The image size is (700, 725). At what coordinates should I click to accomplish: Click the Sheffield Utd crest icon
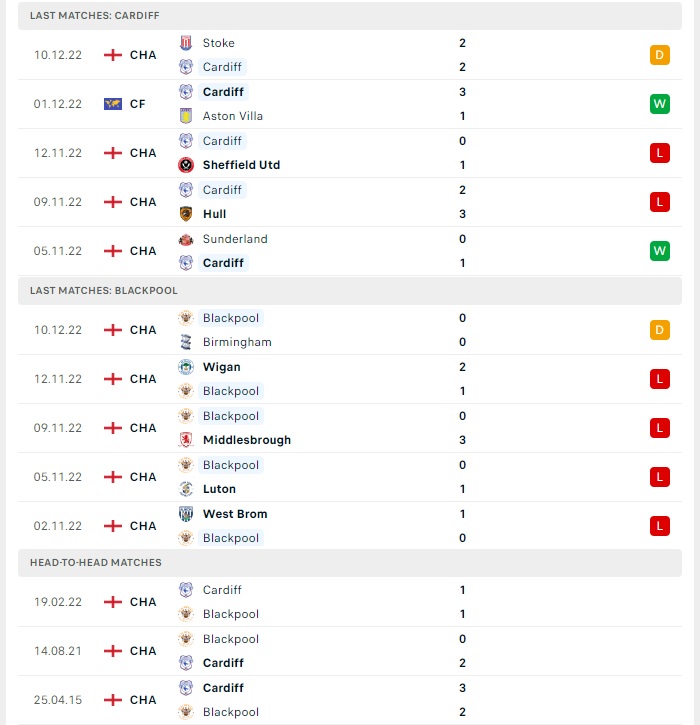(x=186, y=165)
